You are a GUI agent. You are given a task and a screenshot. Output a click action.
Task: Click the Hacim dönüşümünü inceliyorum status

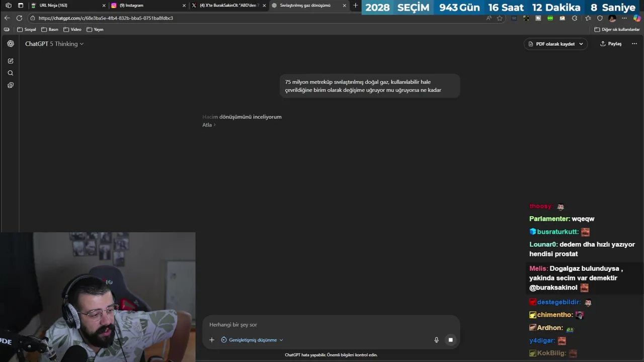click(242, 117)
